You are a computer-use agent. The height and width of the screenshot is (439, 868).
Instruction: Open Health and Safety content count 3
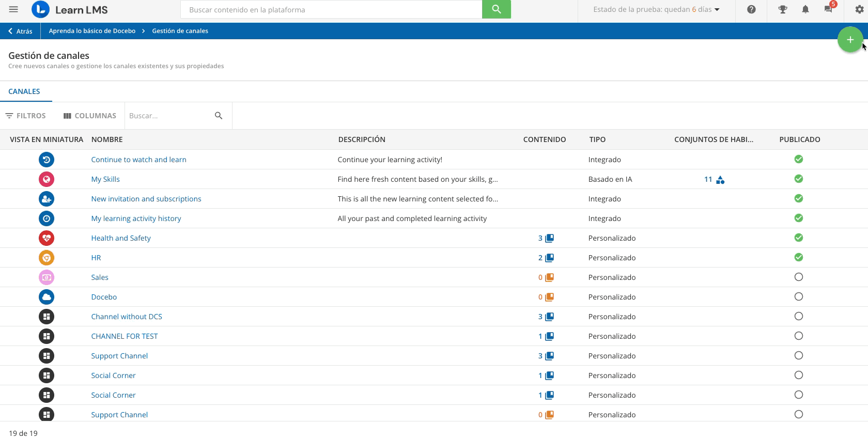point(546,238)
